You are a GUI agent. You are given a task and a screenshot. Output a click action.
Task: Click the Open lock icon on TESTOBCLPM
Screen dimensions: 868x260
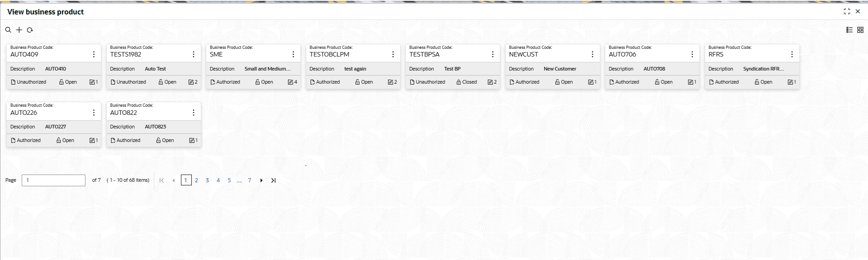click(357, 82)
